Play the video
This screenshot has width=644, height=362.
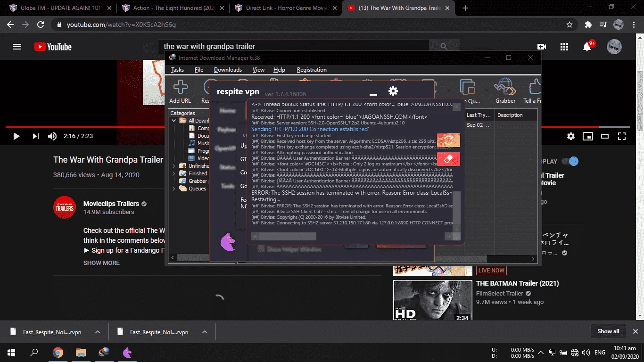pyautogui.click(x=17, y=136)
